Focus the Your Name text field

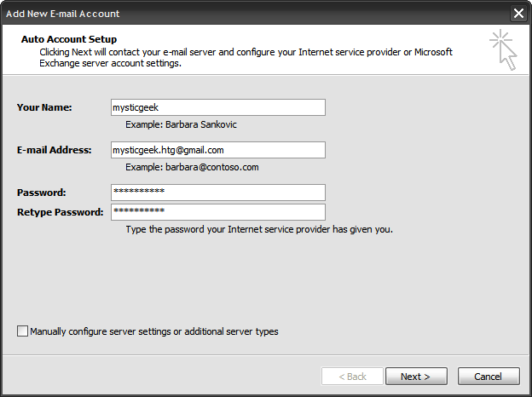(x=217, y=107)
